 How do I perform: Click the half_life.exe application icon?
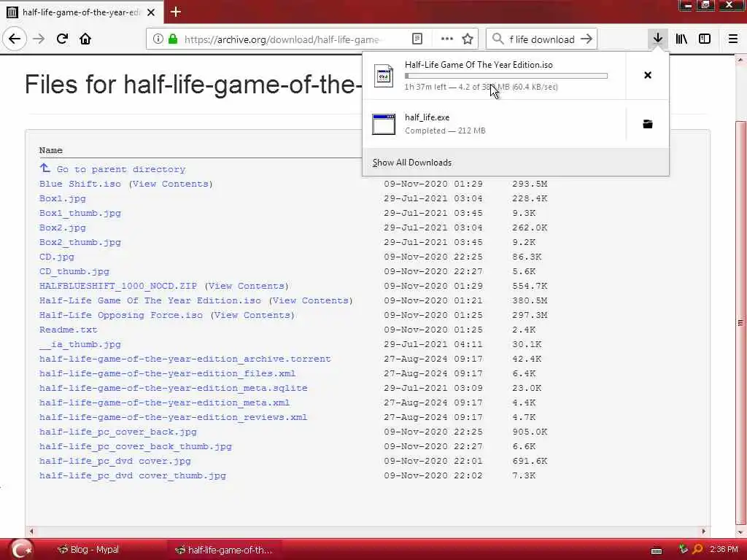(384, 124)
